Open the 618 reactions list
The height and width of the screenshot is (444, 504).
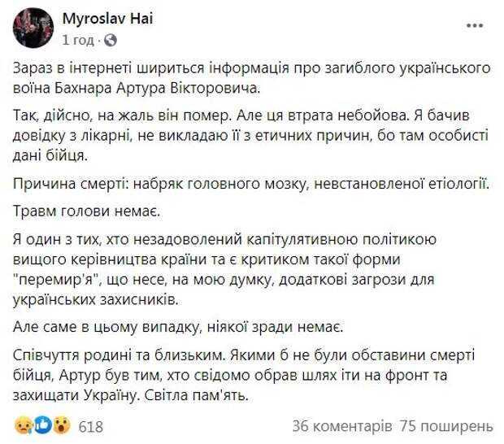click(90, 426)
